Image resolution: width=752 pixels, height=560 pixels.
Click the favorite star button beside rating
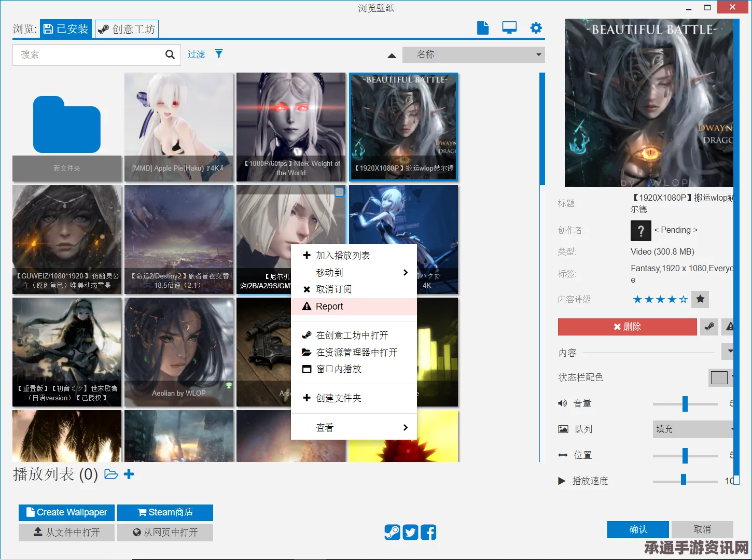(x=700, y=299)
